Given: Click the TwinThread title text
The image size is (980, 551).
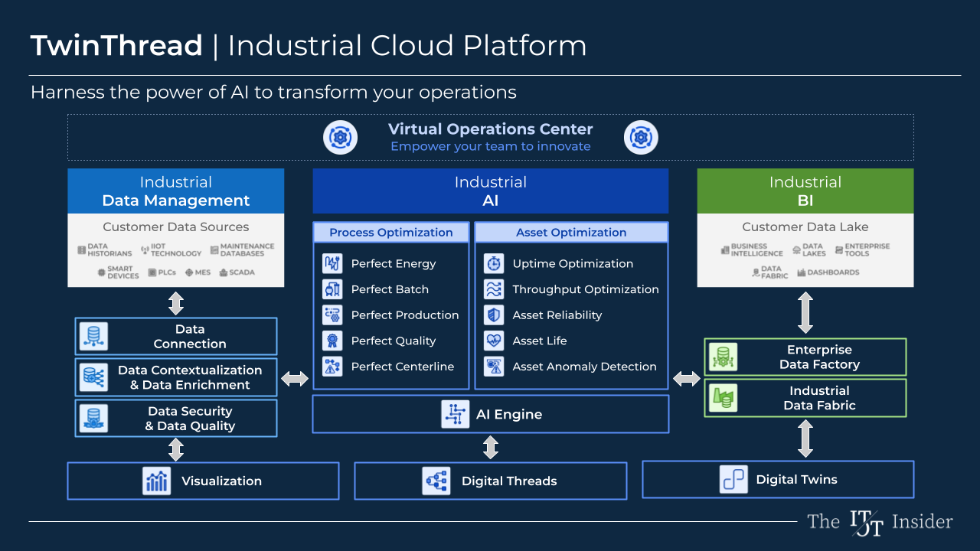Looking at the screenshot, I should point(116,46).
